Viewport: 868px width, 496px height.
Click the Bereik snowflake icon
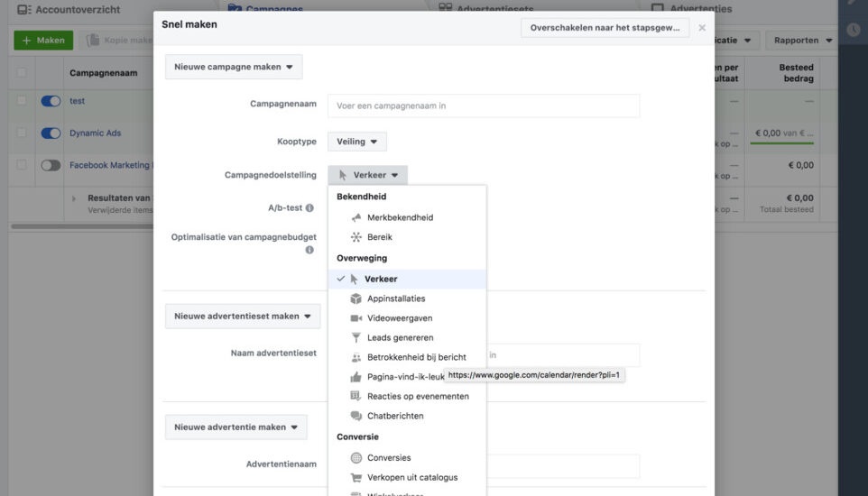click(356, 237)
